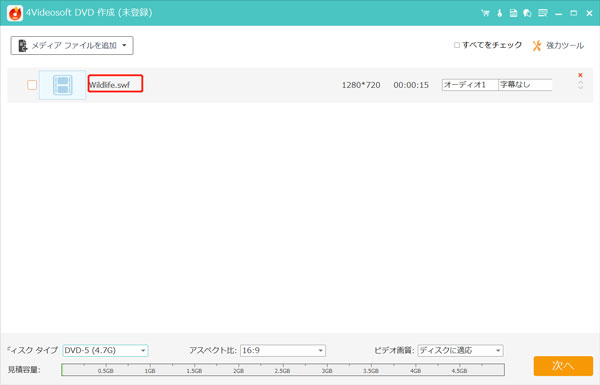The height and width of the screenshot is (385, 600).
Task: Open the support chat icon
Action: click(x=527, y=13)
